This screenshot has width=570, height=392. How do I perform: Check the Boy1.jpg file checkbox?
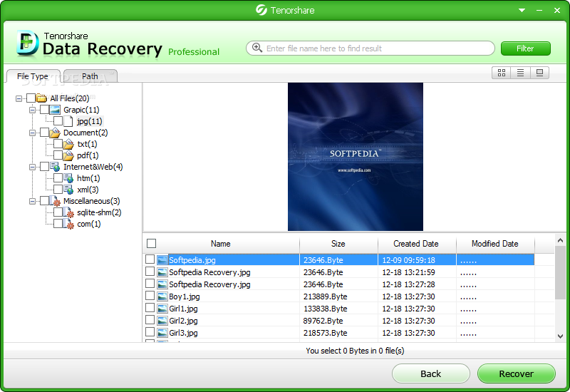point(150,296)
